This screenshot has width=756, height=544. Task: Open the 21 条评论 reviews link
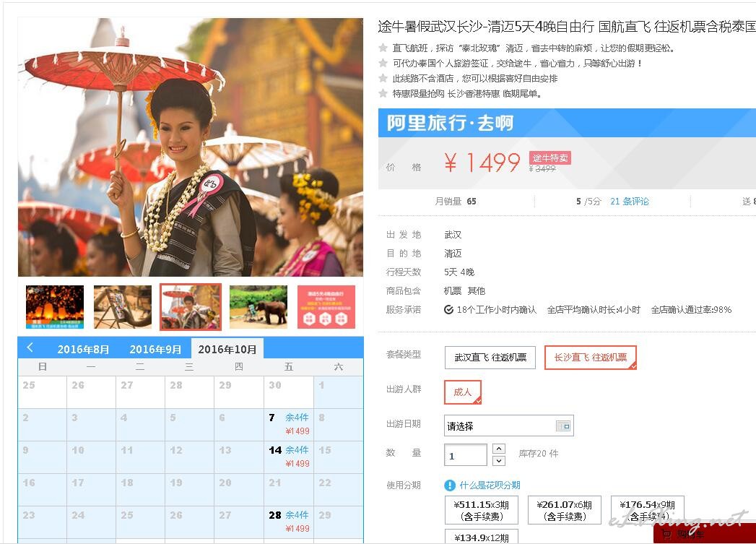(x=629, y=201)
